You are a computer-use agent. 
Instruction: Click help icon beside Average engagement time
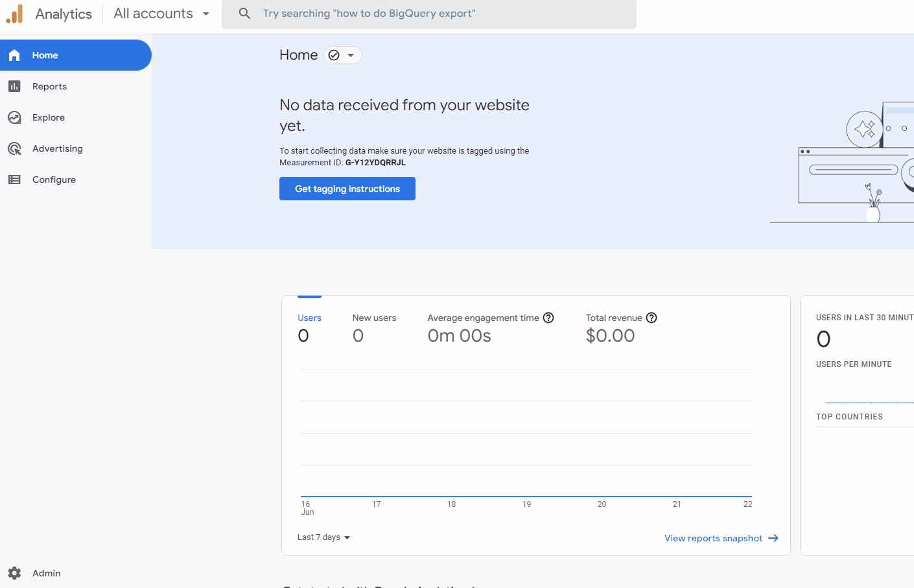[x=548, y=318]
